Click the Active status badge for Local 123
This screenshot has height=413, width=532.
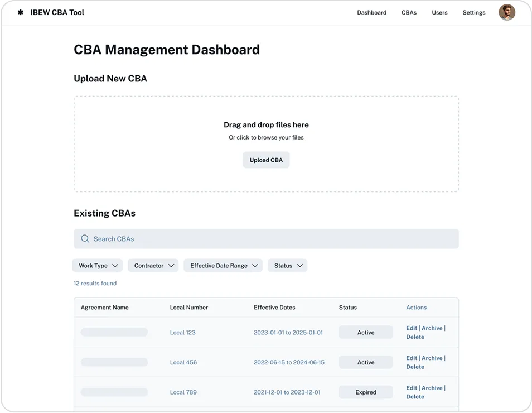(x=366, y=333)
